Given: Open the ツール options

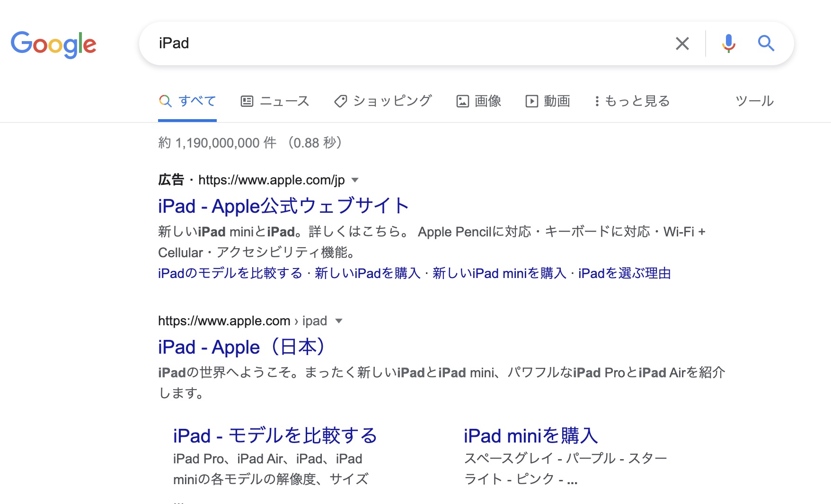Looking at the screenshot, I should coord(754,101).
